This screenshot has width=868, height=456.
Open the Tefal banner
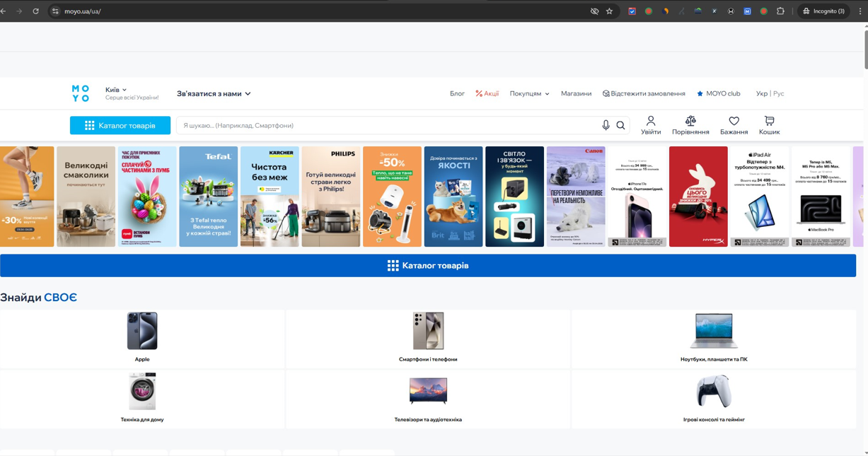click(208, 197)
